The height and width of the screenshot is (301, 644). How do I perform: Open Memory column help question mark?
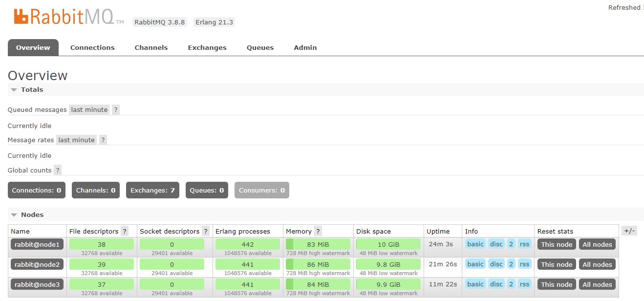pyautogui.click(x=318, y=232)
